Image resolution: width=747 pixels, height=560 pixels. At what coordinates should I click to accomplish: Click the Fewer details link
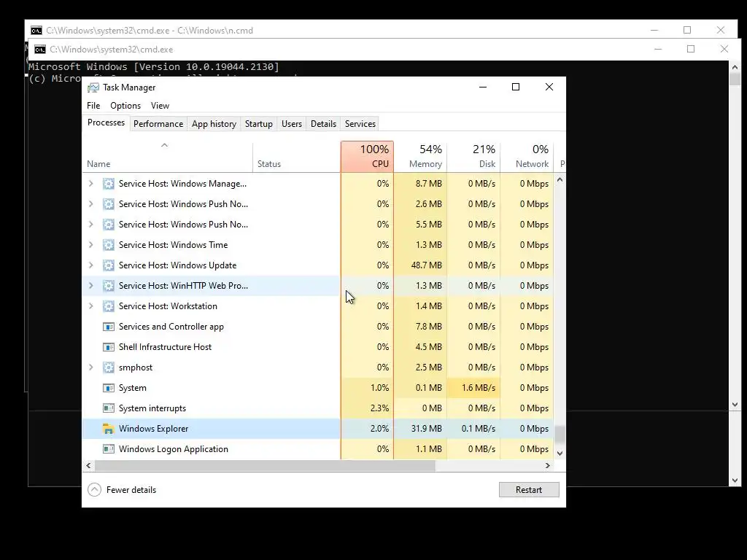click(131, 490)
